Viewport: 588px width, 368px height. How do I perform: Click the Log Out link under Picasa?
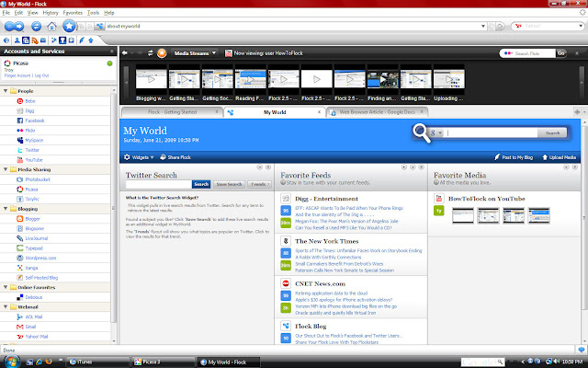coord(41,75)
